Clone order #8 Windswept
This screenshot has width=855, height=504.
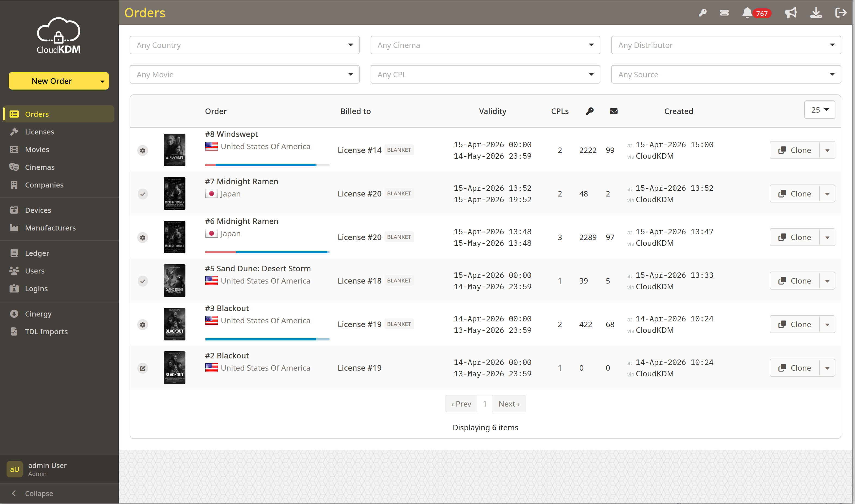(795, 150)
